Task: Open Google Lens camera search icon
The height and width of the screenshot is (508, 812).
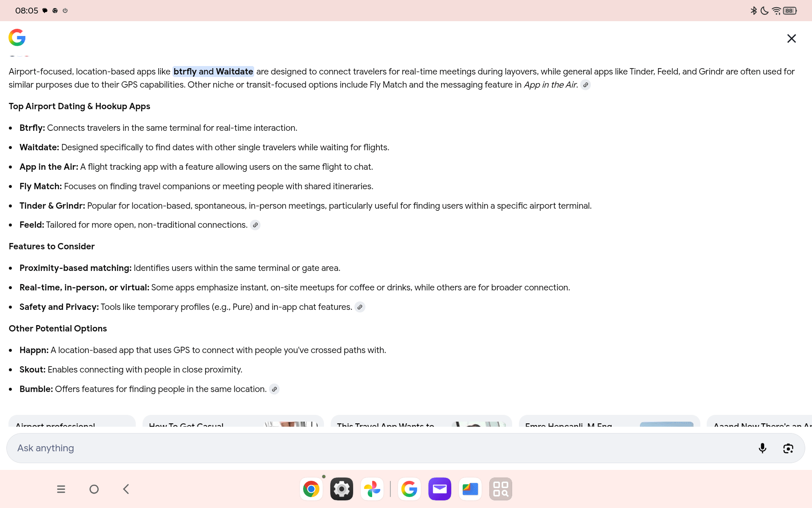Action: pos(788,448)
